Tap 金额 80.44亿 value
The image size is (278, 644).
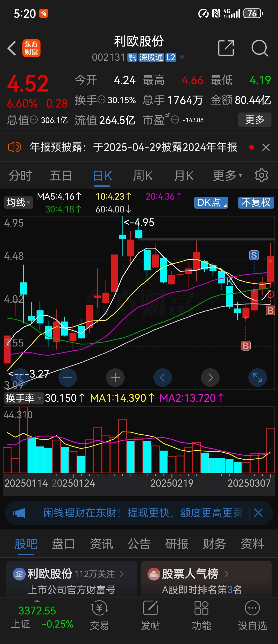point(241,100)
